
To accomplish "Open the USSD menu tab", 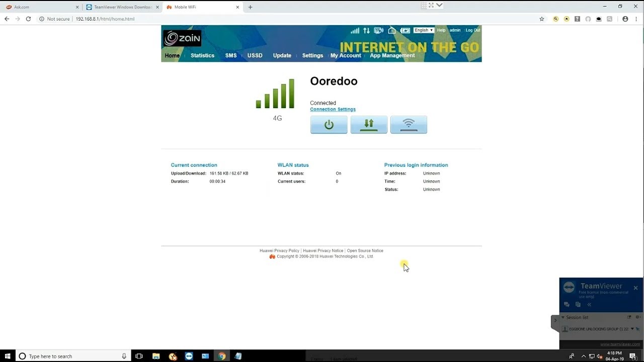I will (x=255, y=55).
